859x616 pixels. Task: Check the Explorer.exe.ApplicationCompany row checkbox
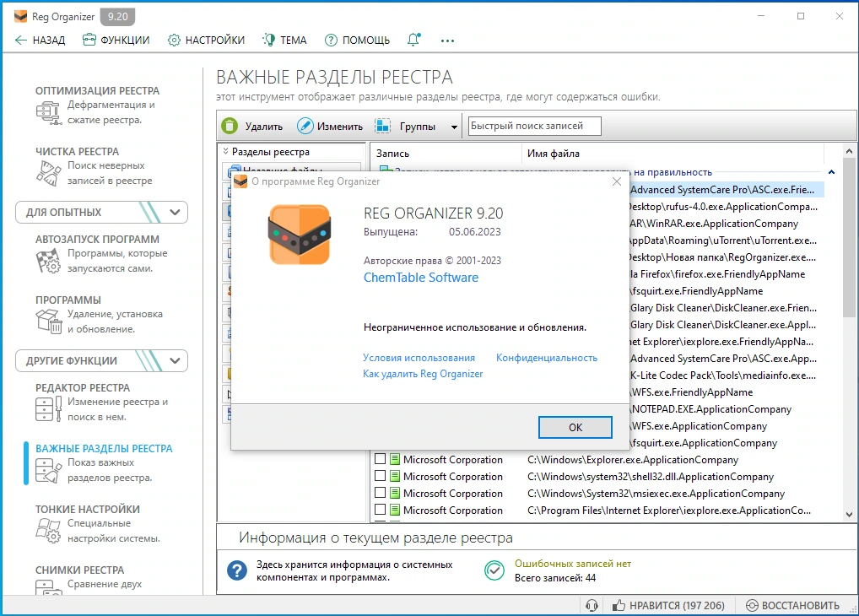point(380,459)
